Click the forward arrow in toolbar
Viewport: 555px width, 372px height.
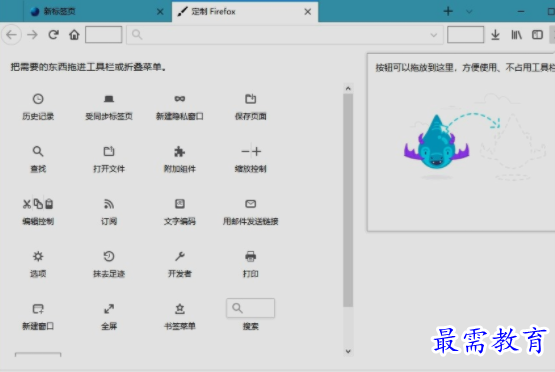click(x=32, y=35)
